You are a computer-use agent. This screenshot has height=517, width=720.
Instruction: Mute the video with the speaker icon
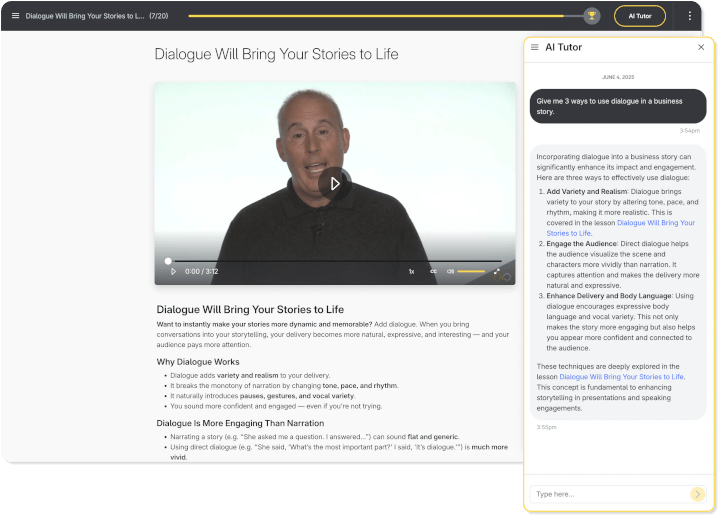(450, 271)
